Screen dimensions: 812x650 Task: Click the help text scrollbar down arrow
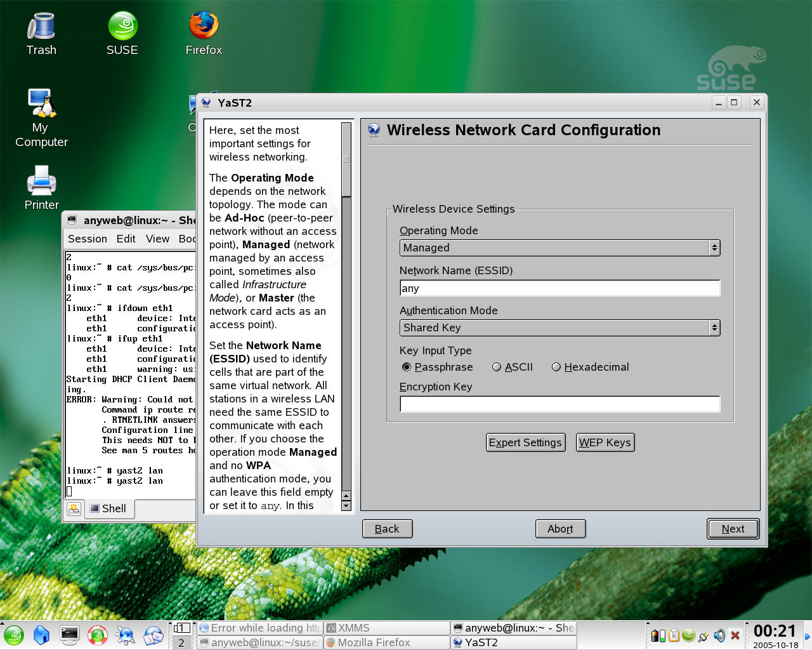coord(346,506)
